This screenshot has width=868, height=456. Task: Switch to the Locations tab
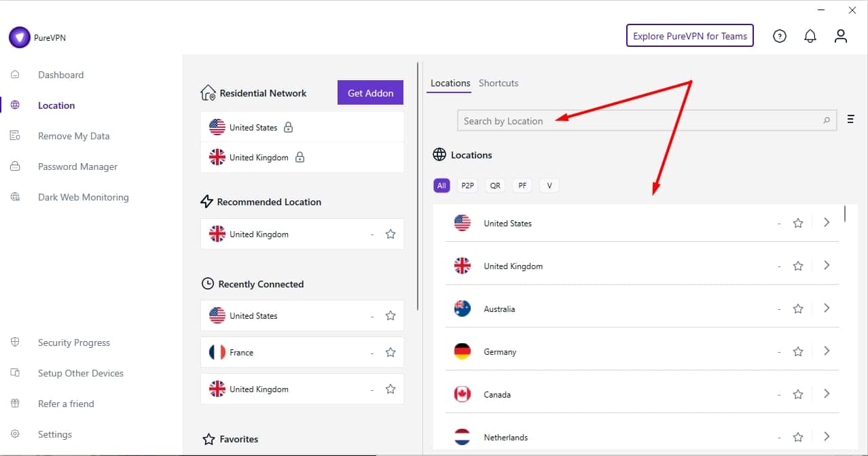[x=450, y=83]
